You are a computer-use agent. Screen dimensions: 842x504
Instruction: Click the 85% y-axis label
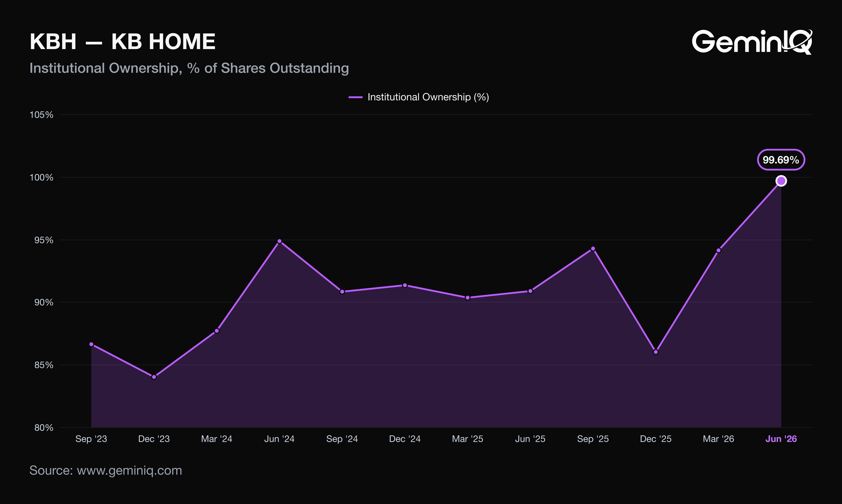point(44,365)
